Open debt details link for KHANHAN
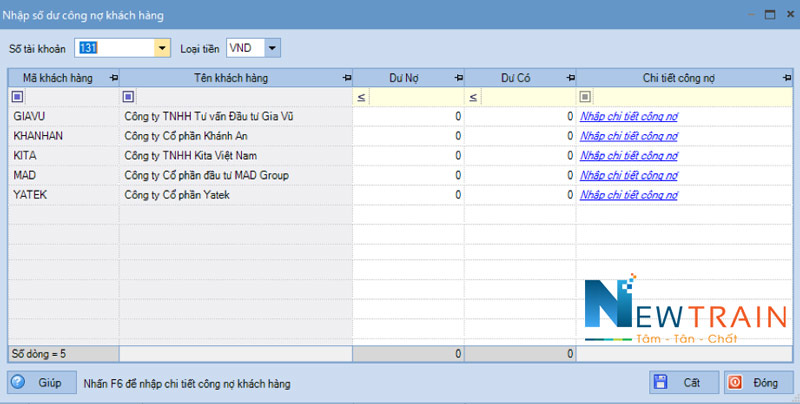 pyautogui.click(x=629, y=136)
